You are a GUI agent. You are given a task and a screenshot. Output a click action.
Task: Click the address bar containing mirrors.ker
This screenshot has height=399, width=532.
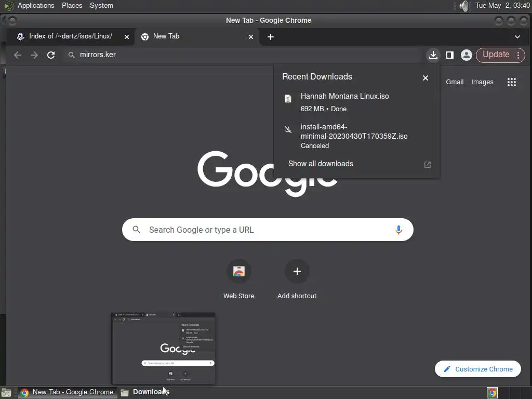point(243,55)
